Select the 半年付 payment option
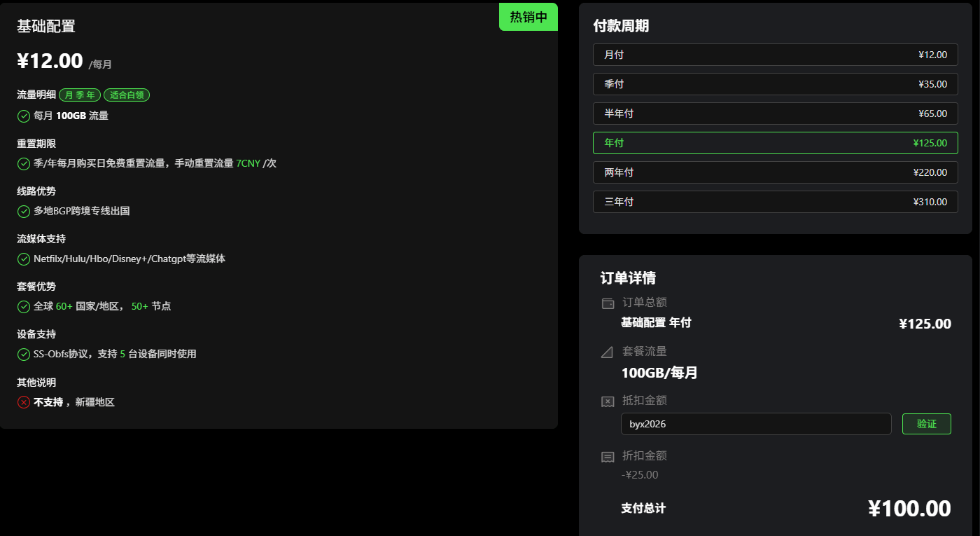The image size is (980, 536). click(775, 114)
